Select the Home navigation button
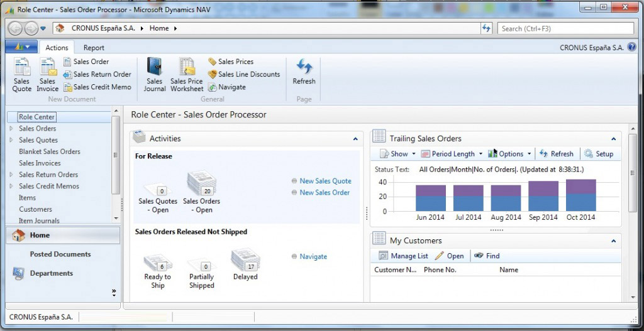Screen dimensions: 644x331 63,236
